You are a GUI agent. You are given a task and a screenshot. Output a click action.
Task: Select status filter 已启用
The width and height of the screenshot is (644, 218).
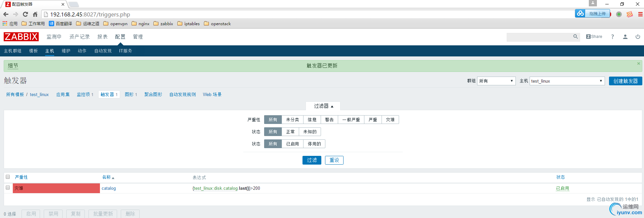coord(292,144)
